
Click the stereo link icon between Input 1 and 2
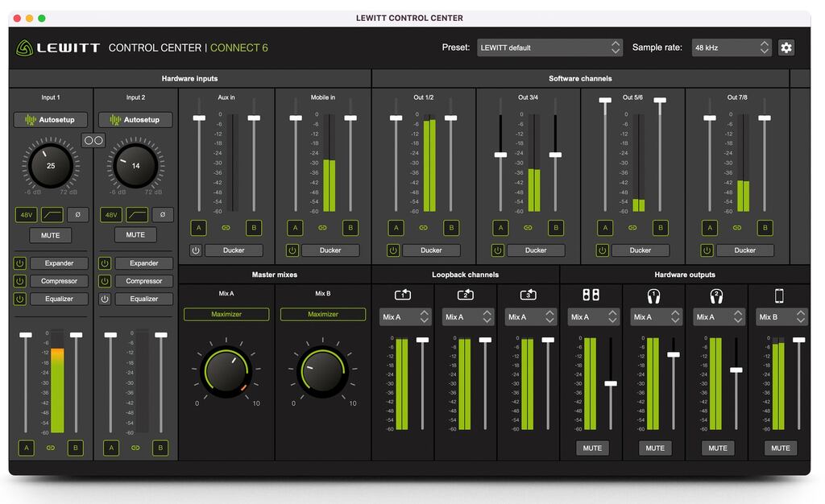(93, 140)
